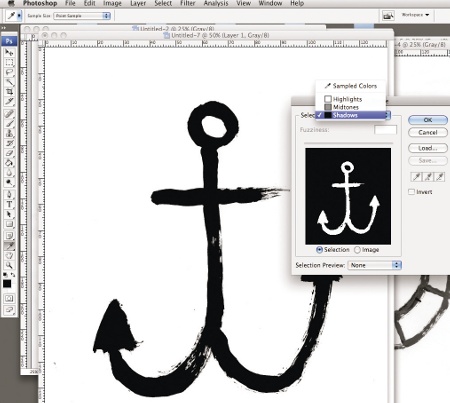Select the Crop tool
Viewport: 450px width, 403px height.
click(9, 91)
